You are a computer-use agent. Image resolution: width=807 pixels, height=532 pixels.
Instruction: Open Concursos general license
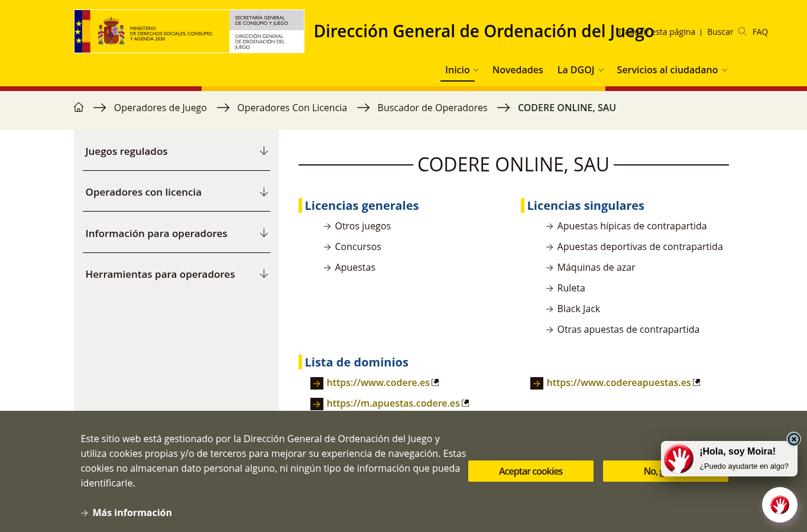click(358, 246)
